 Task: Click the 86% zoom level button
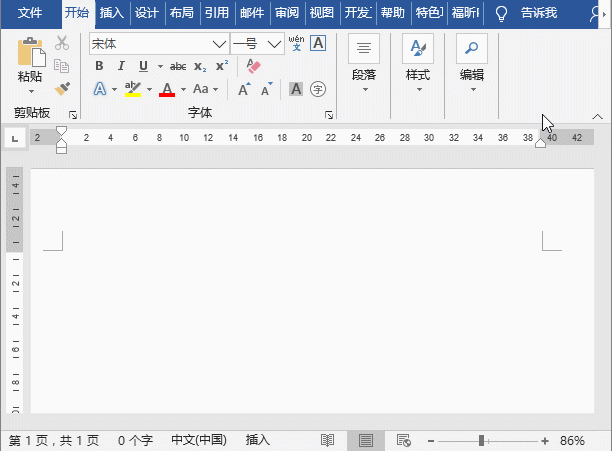572,440
